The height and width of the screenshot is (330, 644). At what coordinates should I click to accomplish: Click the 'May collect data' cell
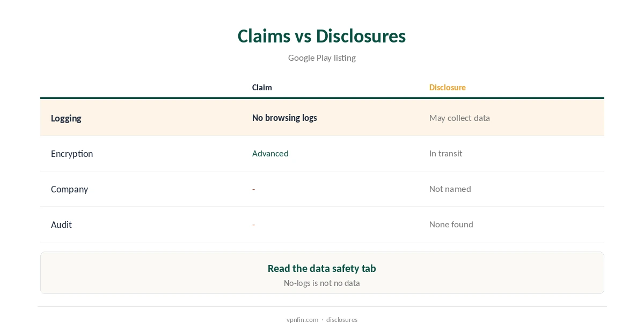click(459, 118)
